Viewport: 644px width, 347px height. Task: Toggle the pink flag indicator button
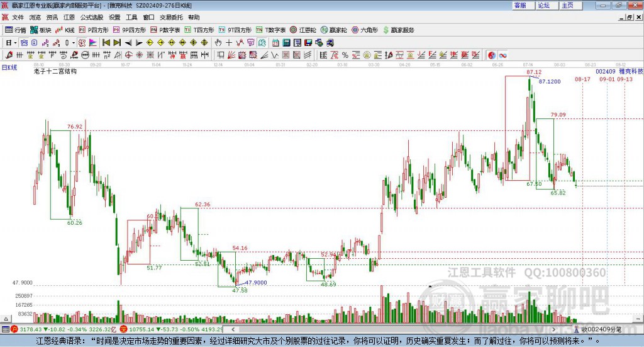(93, 43)
